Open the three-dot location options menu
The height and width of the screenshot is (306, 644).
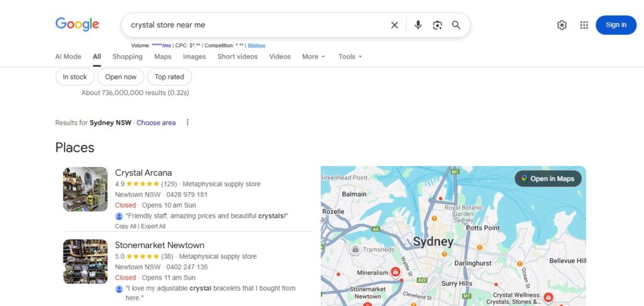187,123
